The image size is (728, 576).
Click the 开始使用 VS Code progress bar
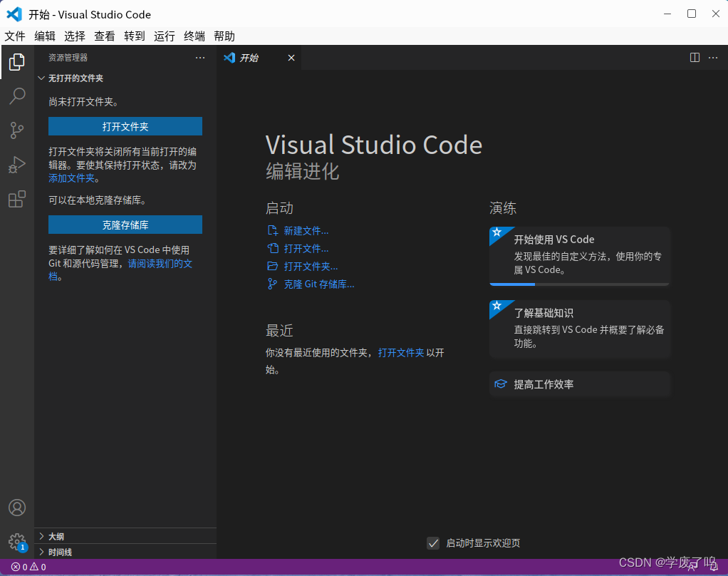[579, 284]
